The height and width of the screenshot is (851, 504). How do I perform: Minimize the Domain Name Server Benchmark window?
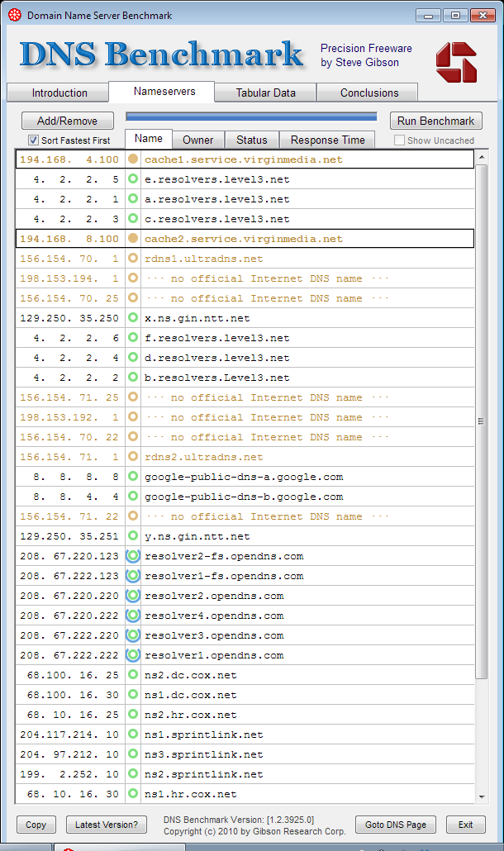tap(428, 15)
